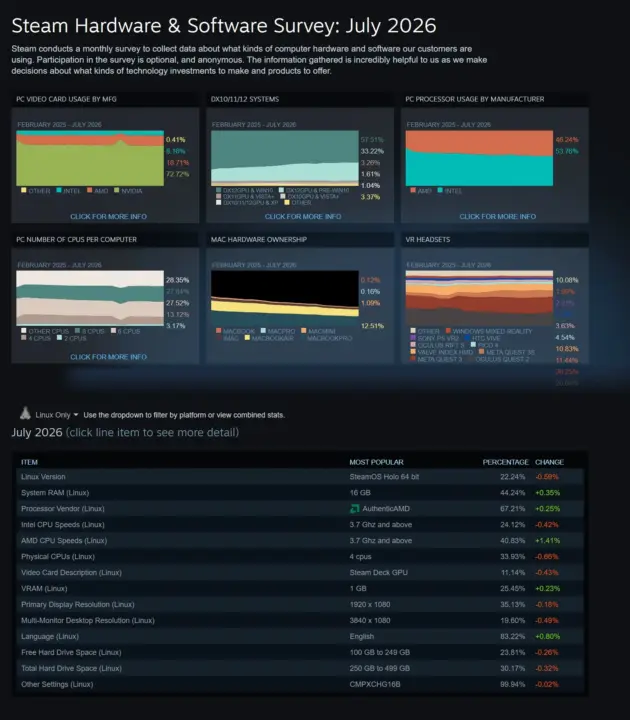
Task: Open the Other Settings (Linux) row details
Action: click(x=300, y=684)
